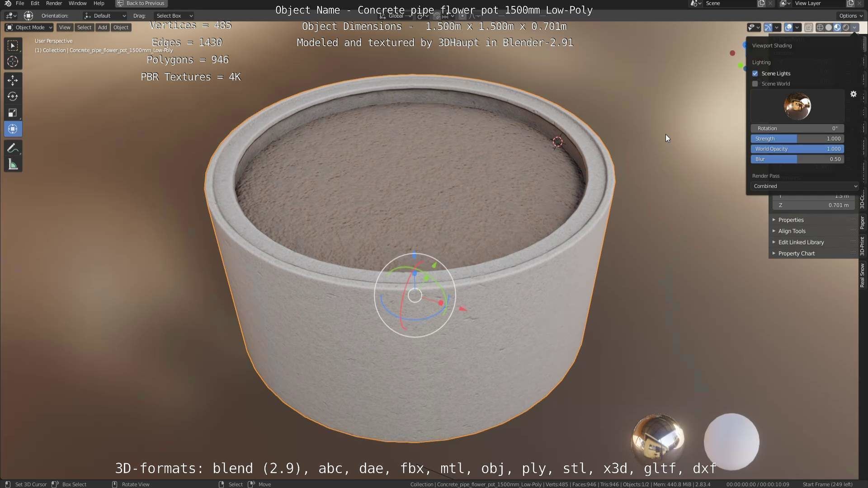868x488 pixels.
Task: Open the Global transform orientation dropdown
Action: coord(395,16)
